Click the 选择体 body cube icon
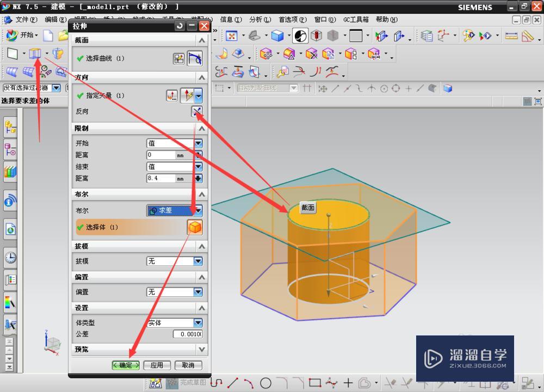This screenshot has height=392, width=544. [195, 227]
